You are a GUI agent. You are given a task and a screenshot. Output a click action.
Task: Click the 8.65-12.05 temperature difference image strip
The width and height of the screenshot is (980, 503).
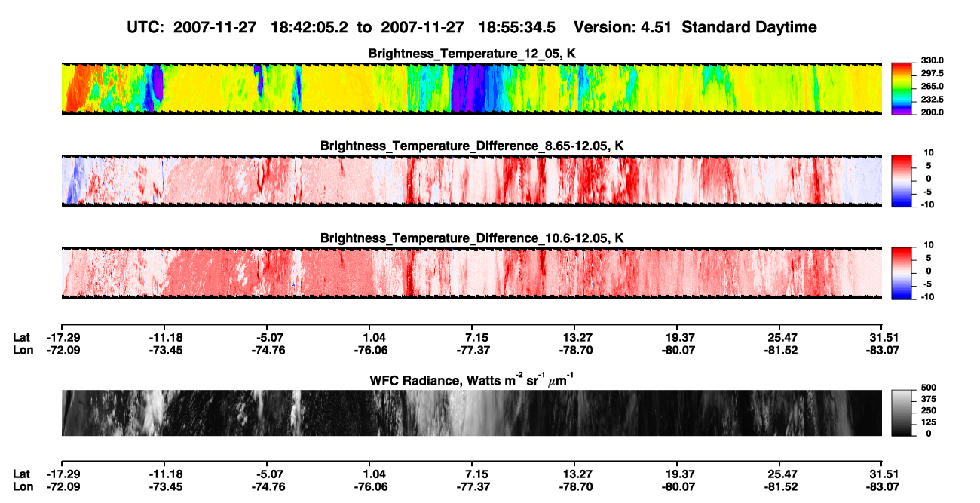[x=471, y=180]
